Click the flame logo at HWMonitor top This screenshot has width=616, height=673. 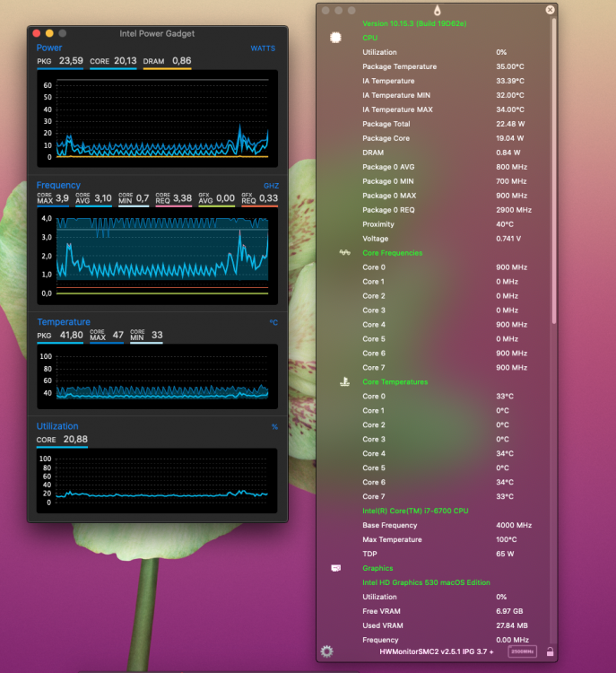pyautogui.click(x=438, y=10)
